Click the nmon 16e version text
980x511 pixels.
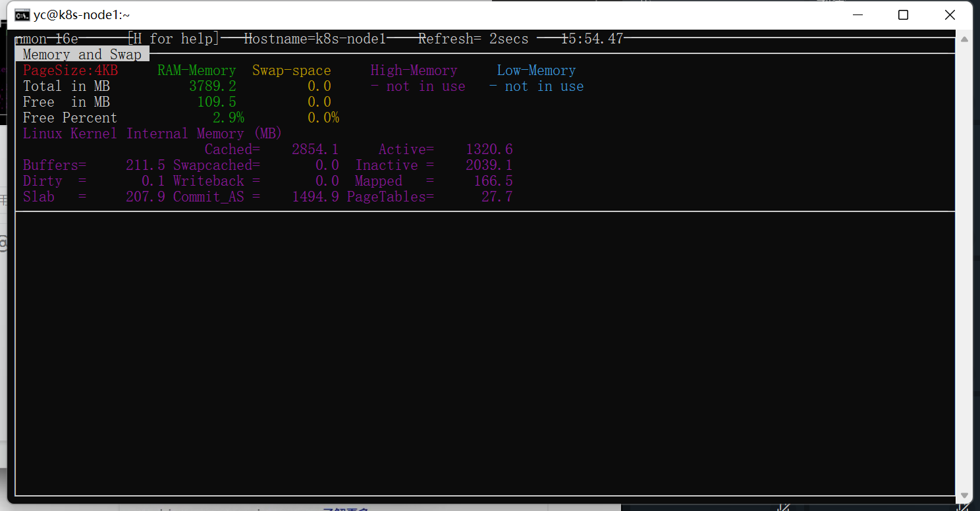[47, 39]
